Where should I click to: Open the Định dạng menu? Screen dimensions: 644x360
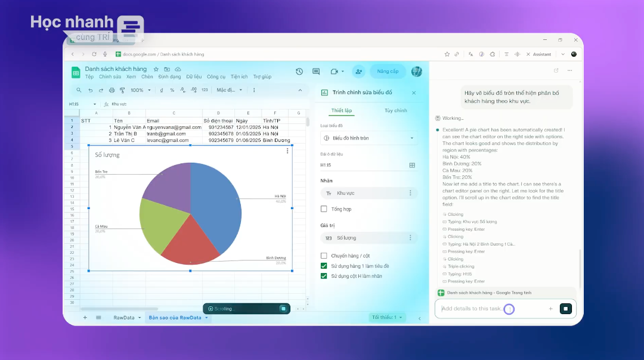(169, 77)
